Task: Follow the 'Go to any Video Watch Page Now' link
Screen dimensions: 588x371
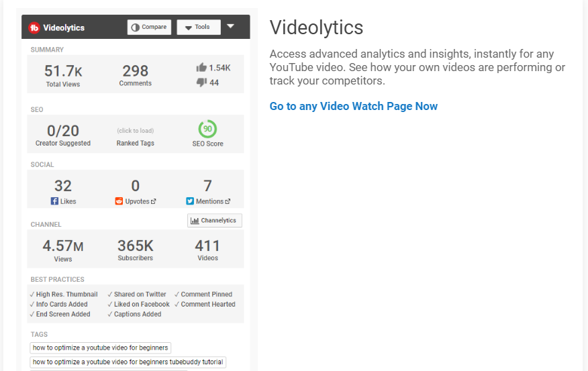Action: [x=354, y=106]
